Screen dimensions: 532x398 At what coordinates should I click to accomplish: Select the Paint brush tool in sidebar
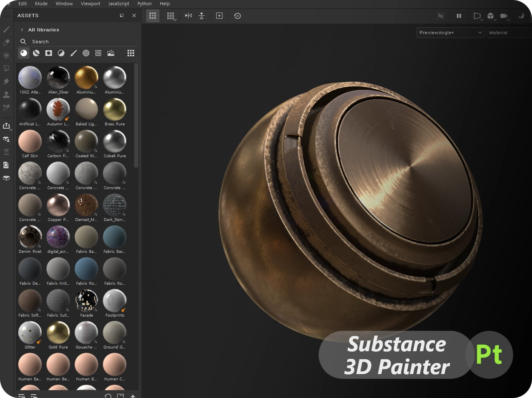(x=6, y=29)
